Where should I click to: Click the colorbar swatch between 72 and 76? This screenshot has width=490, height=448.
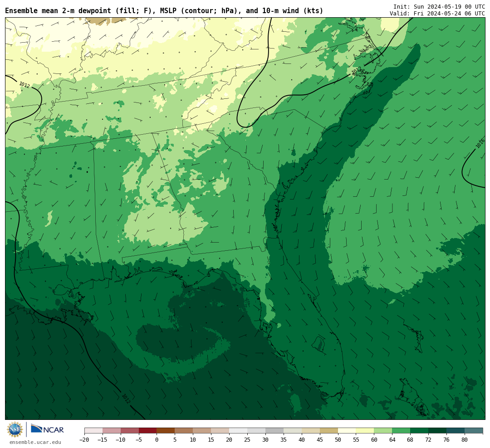coord(437,431)
